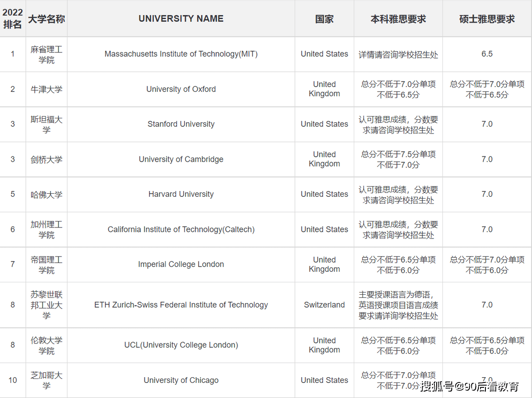Click the '7.0' master's value for Harvard
Viewport: 532px width, 398px height.
pos(487,194)
